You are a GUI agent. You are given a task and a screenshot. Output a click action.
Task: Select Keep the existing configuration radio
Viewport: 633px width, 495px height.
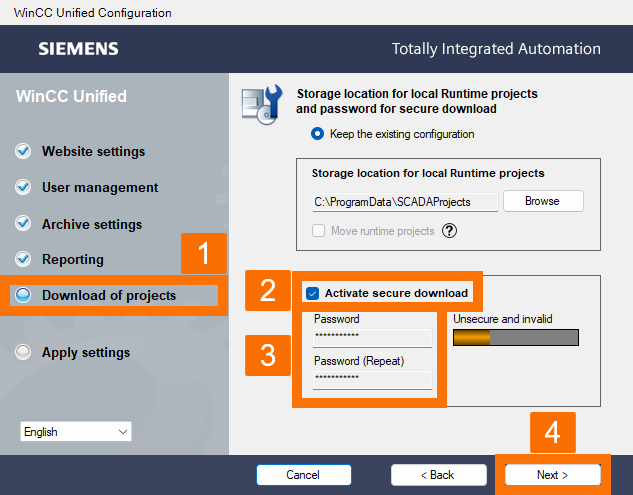click(317, 134)
